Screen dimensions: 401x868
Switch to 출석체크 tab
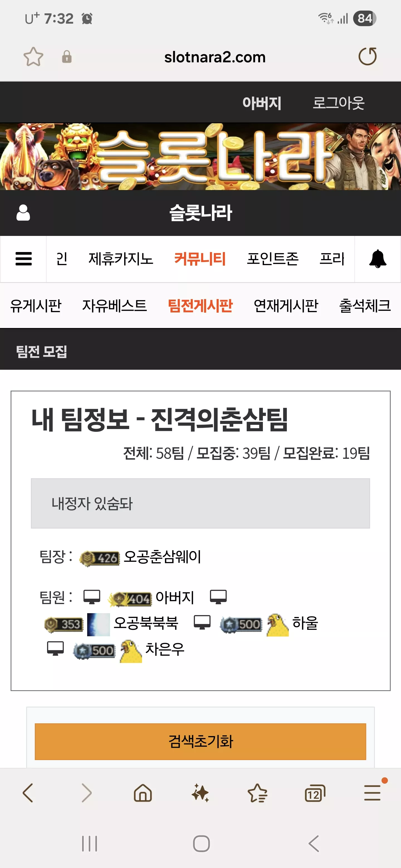pyautogui.click(x=365, y=305)
